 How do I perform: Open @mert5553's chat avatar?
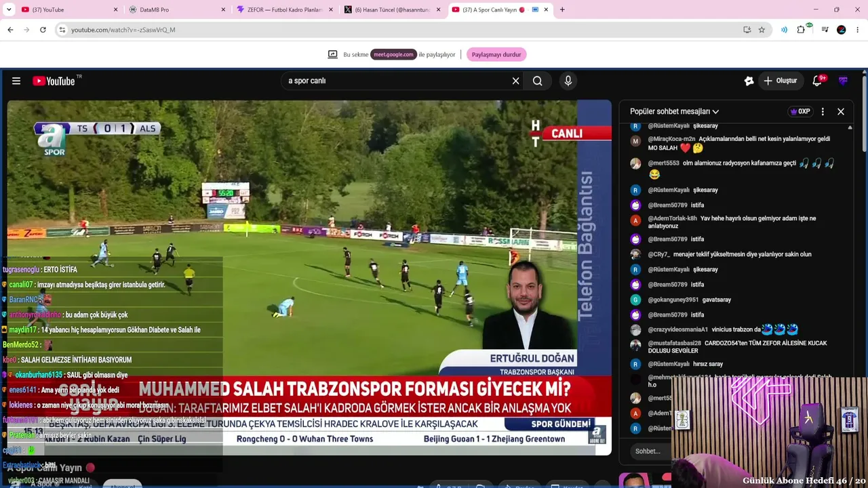click(635, 163)
